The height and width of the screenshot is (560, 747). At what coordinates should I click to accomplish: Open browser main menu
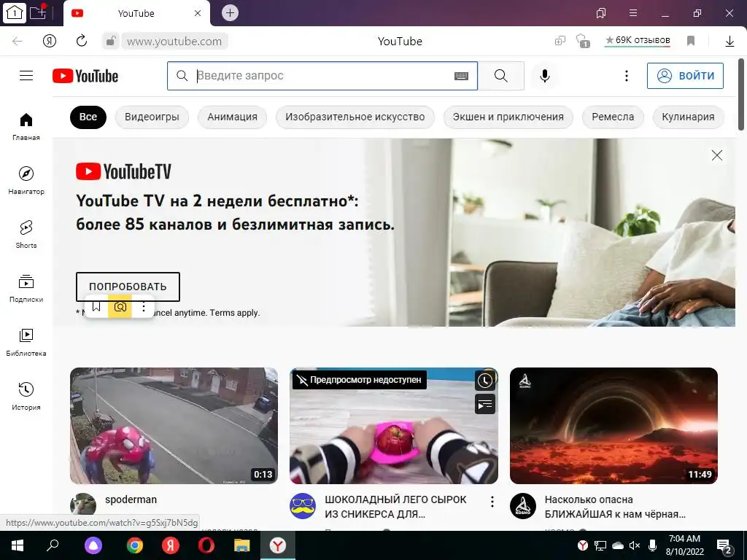pos(633,13)
